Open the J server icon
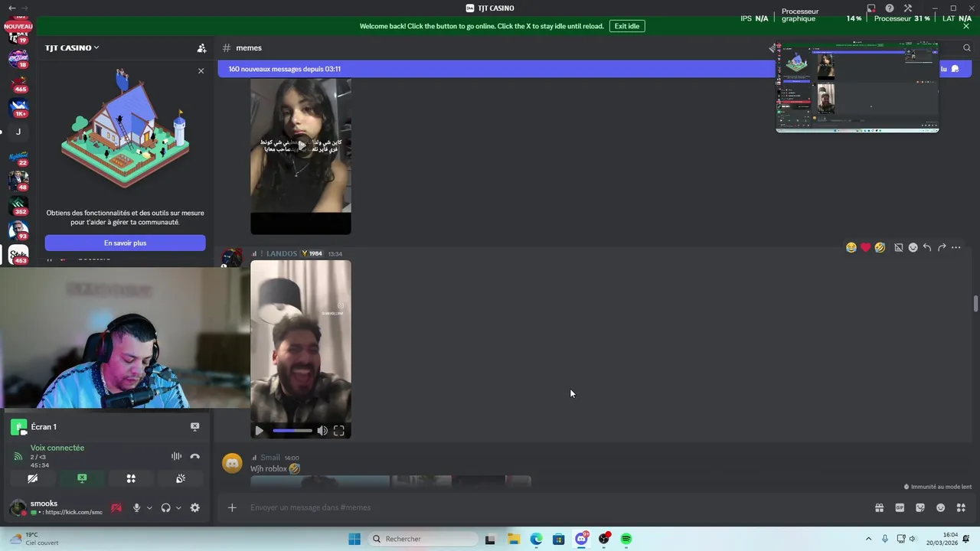Image resolution: width=980 pixels, height=551 pixels. click(x=18, y=132)
